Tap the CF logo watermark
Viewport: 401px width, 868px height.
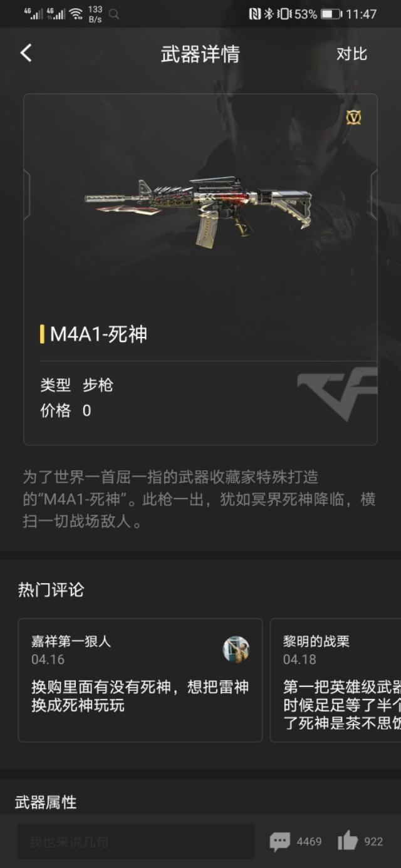pyautogui.click(x=337, y=393)
